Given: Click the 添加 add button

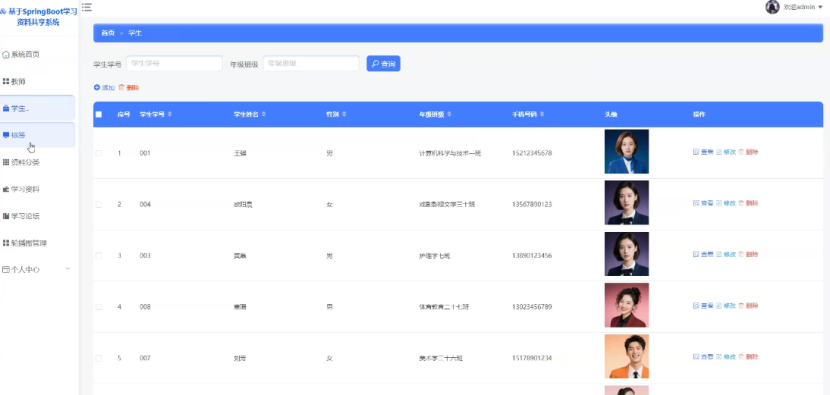Looking at the screenshot, I should tap(104, 88).
